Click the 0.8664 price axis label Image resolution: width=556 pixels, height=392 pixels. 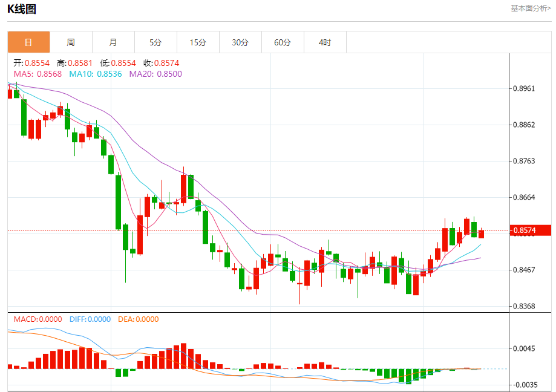coord(524,197)
